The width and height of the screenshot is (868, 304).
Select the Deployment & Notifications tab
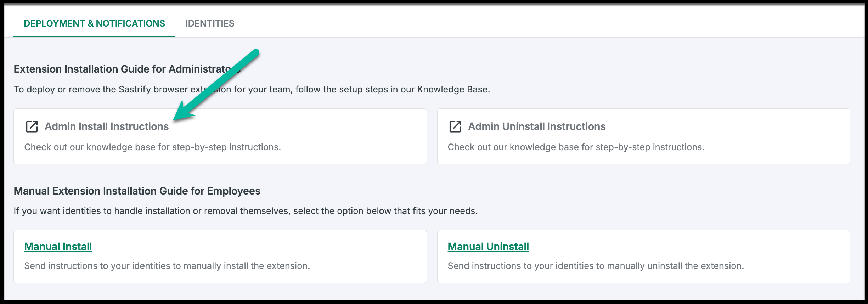pyautogui.click(x=94, y=23)
